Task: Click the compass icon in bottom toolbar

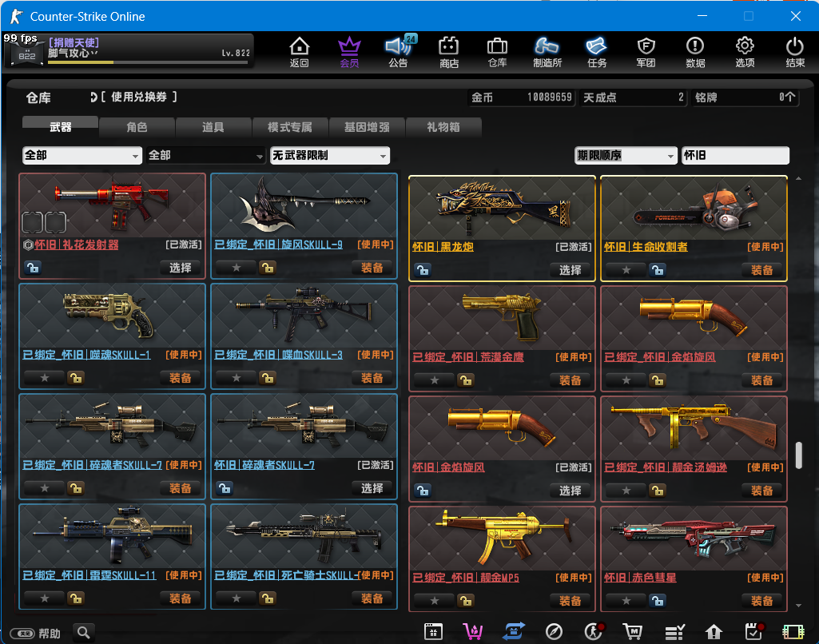Action: (x=554, y=632)
